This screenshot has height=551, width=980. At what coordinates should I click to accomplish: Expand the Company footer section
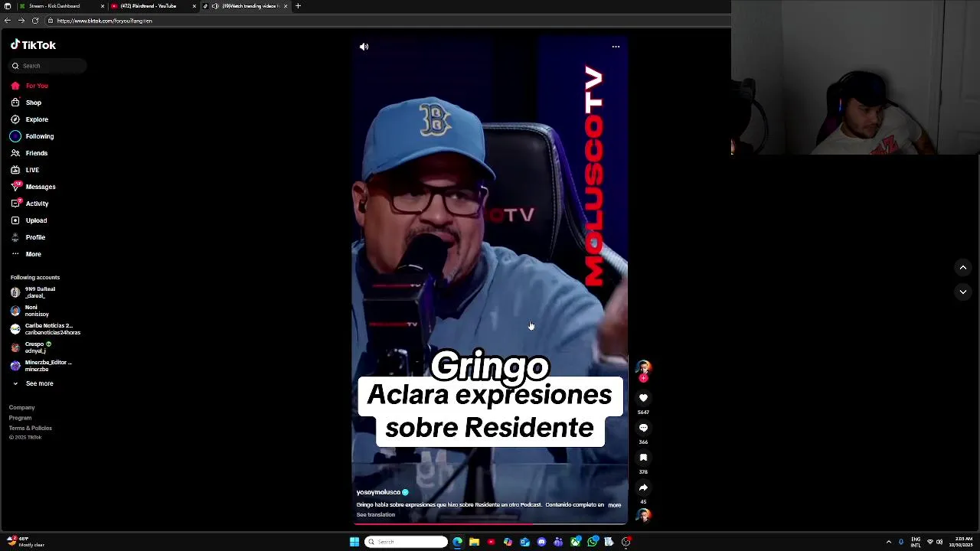pos(21,408)
